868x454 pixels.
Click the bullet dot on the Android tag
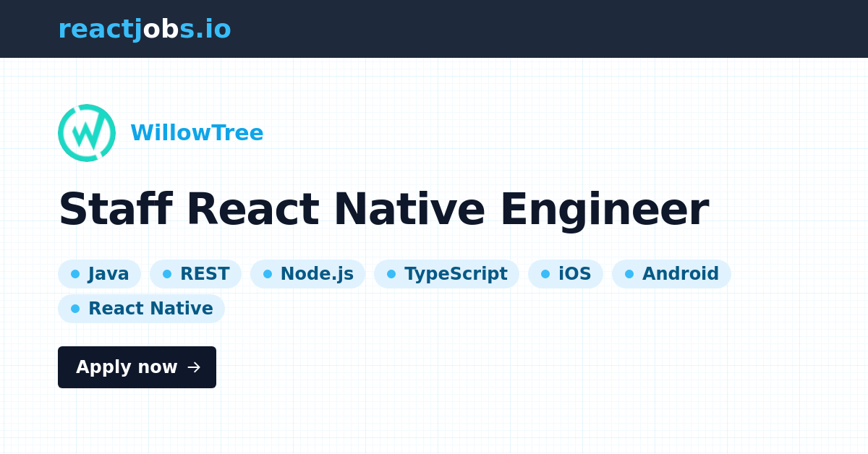[x=631, y=274]
